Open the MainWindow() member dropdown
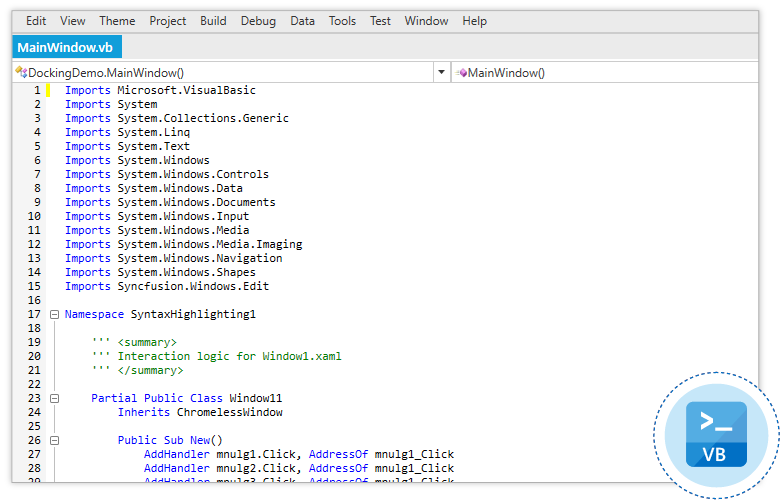The width and height of the screenshot is (781, 501). 610,73
